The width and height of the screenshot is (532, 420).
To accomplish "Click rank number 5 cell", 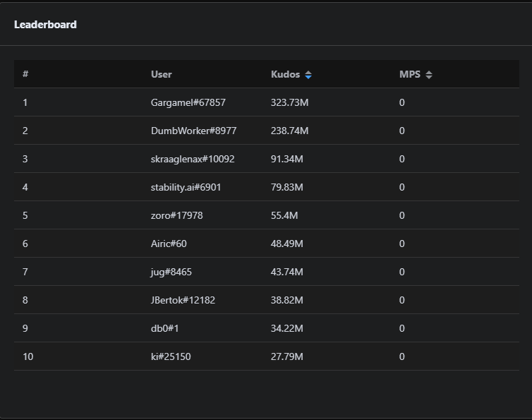I will [x=25, y=215].
